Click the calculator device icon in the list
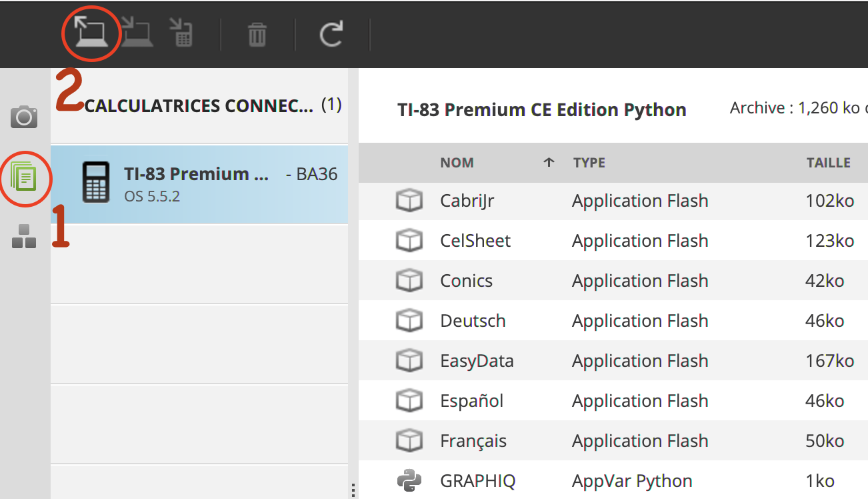Viewport: 868px width, 499px height. [x=96, y=181]
